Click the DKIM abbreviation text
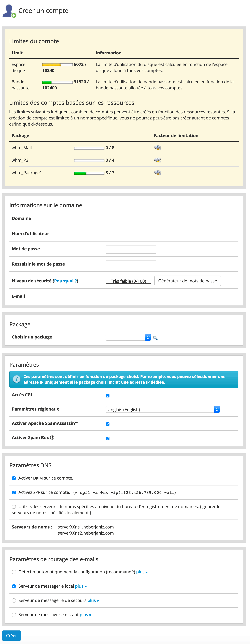 38,478
